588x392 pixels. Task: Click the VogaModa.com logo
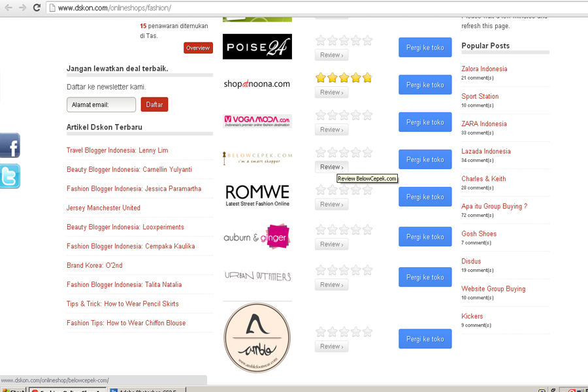(257, 121)
